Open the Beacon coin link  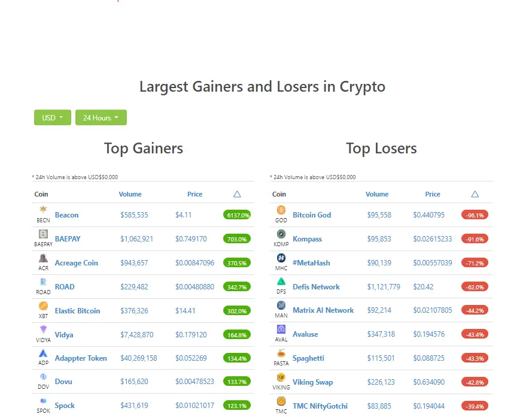coord(66,215)
